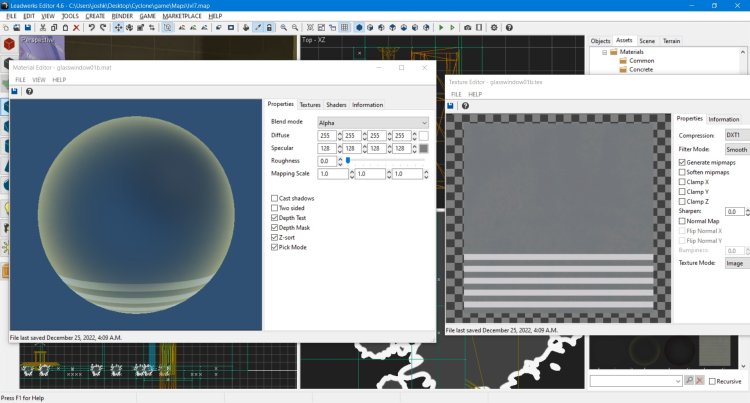Image resolution: width=750 pixels, height=403 pixels.
Task: Uncheck the Z-sort option
Action: point(275,235)
